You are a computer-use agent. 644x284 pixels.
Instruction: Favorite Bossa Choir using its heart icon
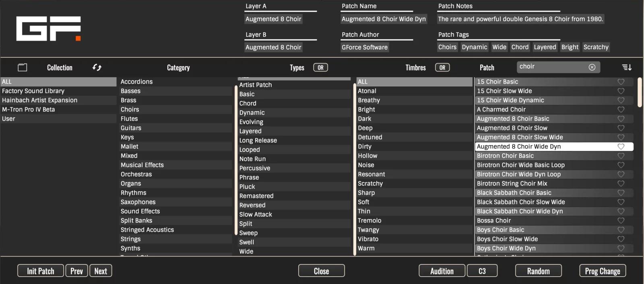pos(621,221)
